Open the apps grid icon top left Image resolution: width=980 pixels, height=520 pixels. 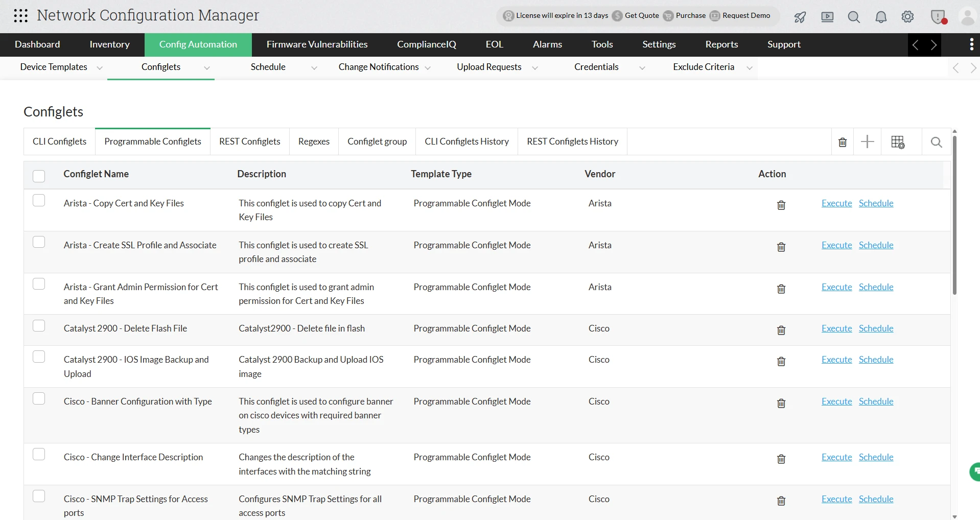tap(20, 16)
